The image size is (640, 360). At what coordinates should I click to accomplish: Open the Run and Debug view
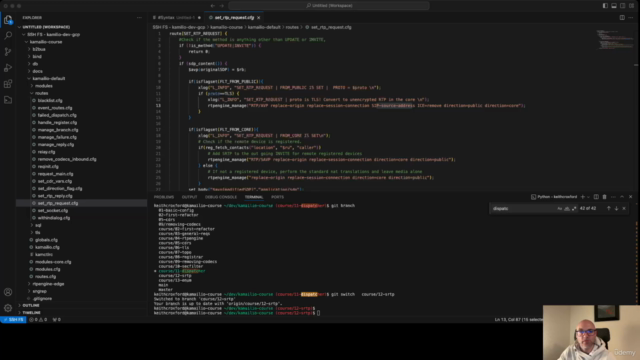click(x=8, y=68)
